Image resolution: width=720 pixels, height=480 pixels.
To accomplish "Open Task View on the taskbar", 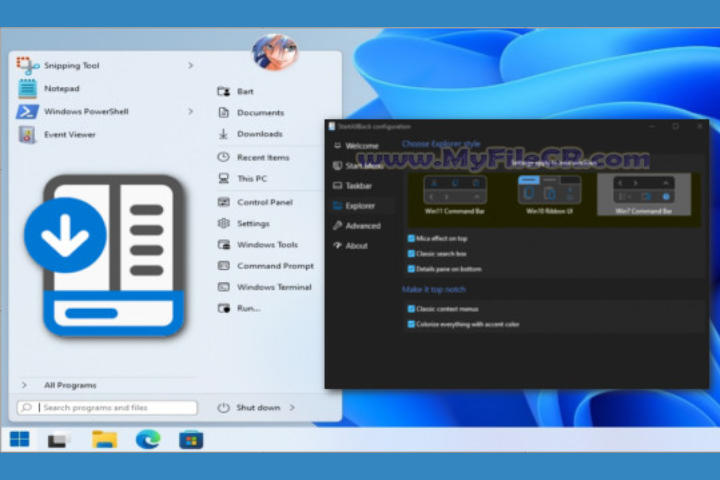I will (x=59, y=440).
